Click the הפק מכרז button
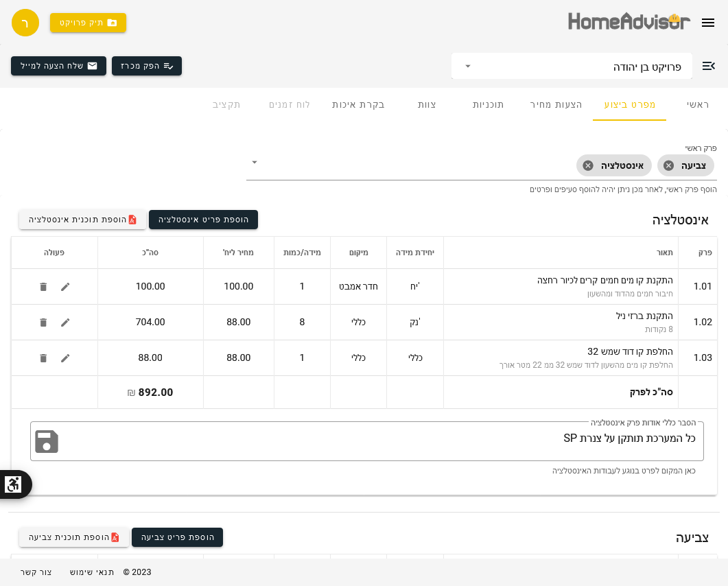 point(147,66)
